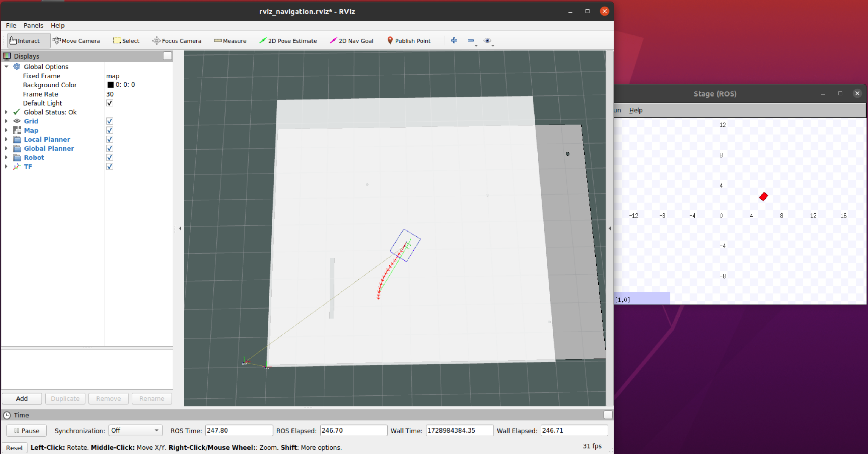Pick the Focus Camera tool
The image size is (868, 454).
coord(177,41)
